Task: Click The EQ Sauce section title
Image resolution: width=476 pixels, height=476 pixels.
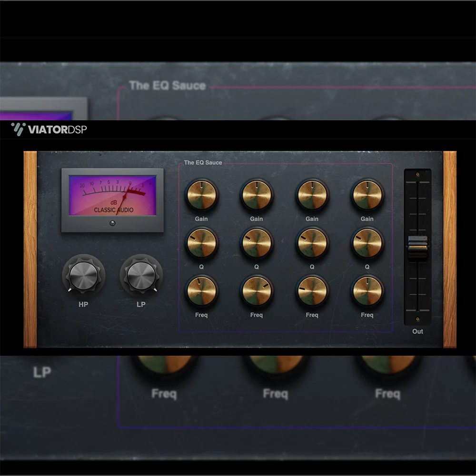Action: click(x=203, y=163)
